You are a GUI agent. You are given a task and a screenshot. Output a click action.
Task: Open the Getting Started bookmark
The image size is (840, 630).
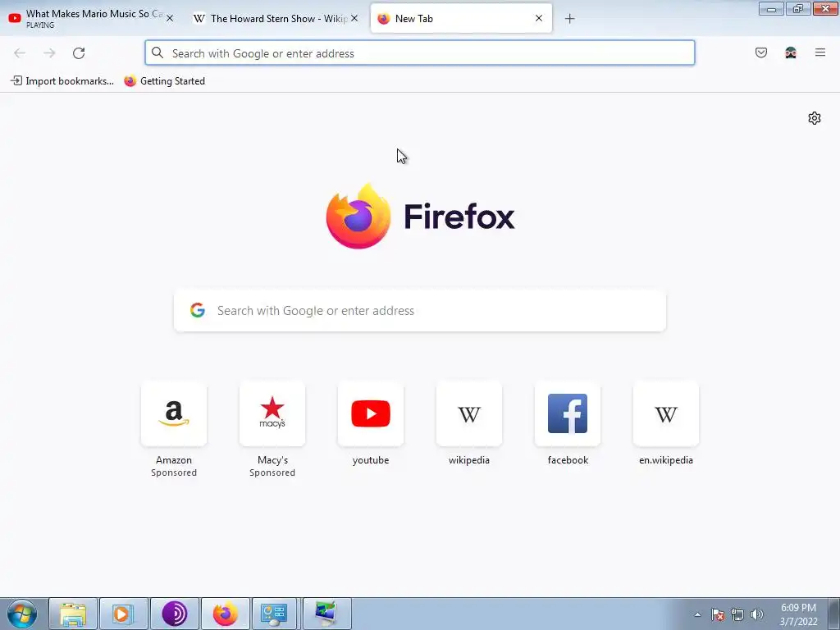(x=164, y=81)
